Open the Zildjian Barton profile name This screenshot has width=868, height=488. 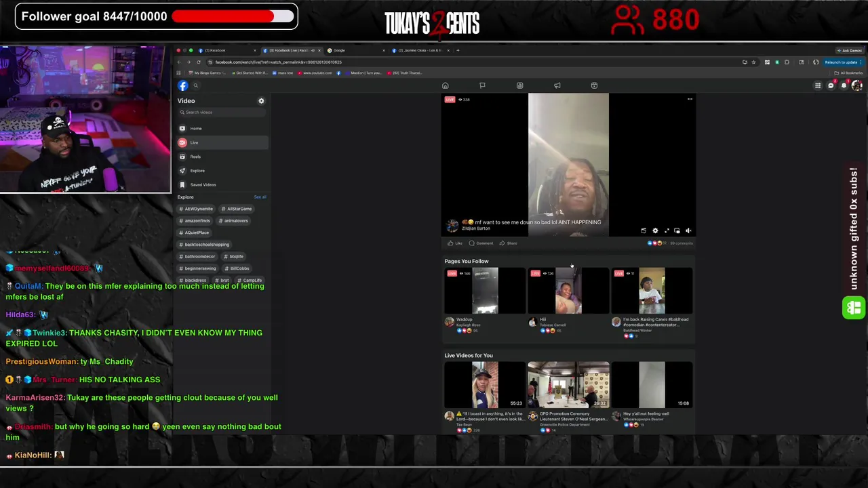coord(475,228)
